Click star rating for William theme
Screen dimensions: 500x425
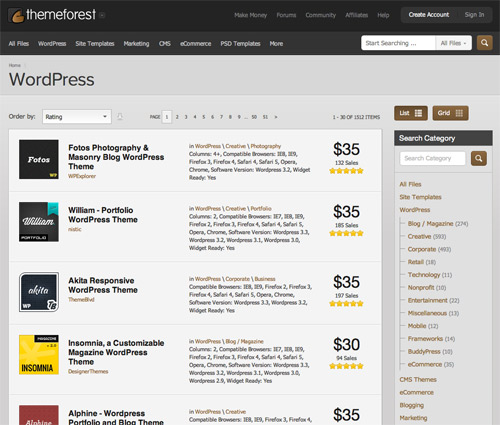346,233
